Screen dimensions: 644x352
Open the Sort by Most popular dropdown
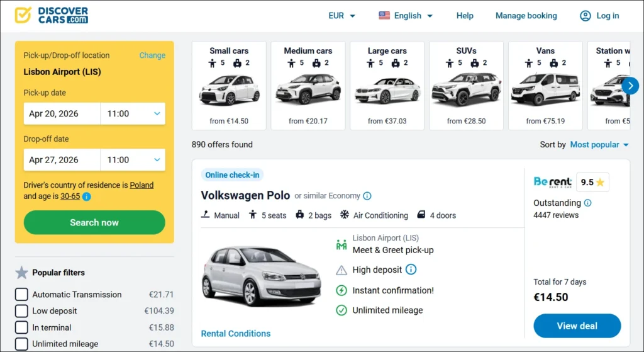[x=599, y=145]
